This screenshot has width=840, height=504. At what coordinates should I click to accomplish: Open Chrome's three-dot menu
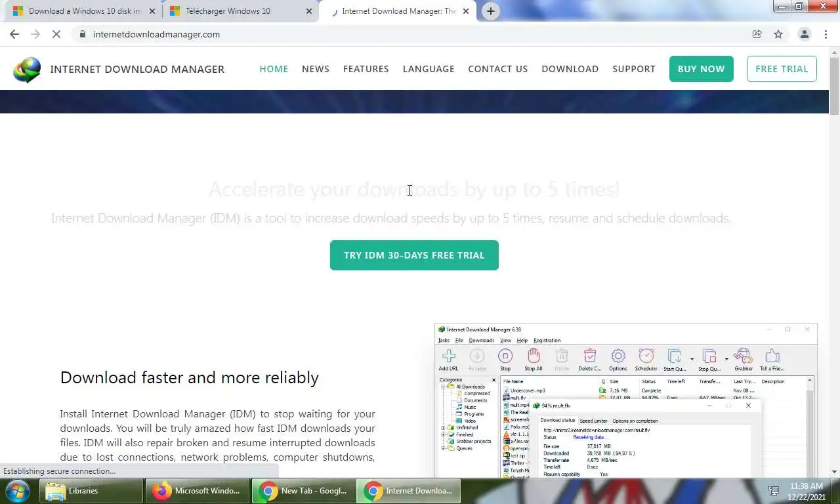click(826, 34)
